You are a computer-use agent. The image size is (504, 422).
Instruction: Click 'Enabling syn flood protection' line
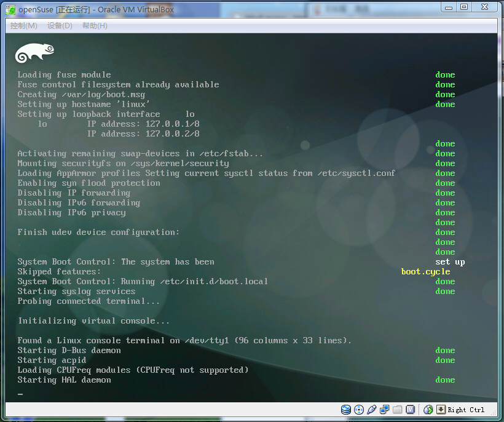pos(89,183)
